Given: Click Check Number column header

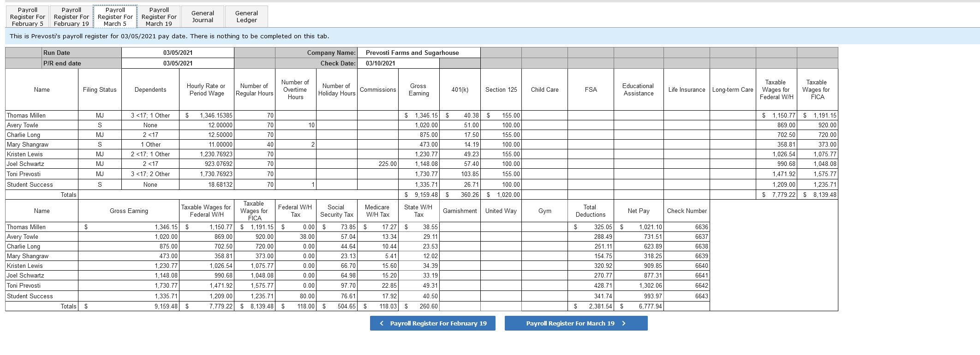Looking at the screenshot, I should click(687, 211).
